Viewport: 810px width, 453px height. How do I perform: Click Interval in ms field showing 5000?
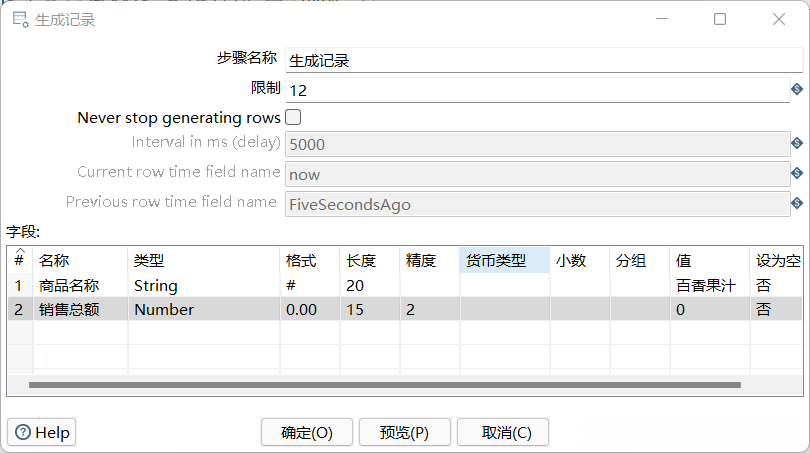point(537,144)
